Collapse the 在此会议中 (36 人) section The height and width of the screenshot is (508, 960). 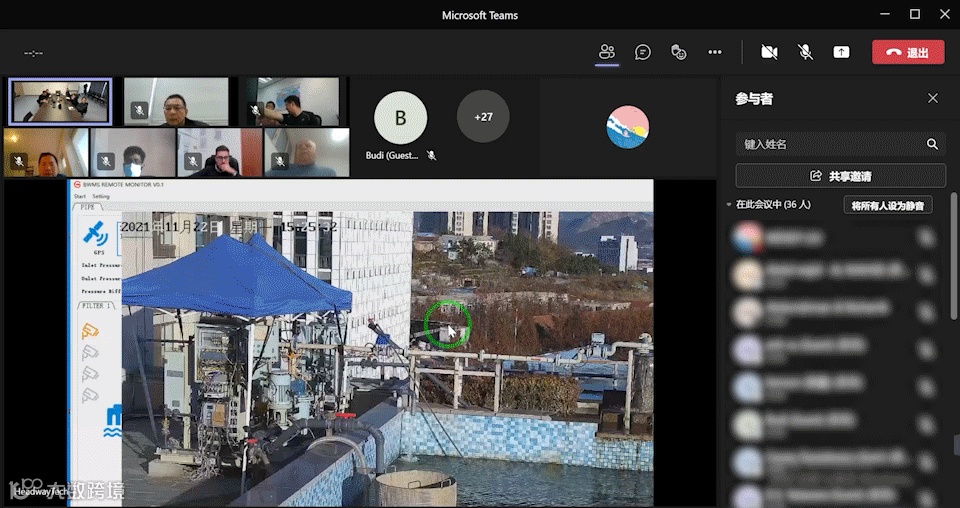click(x=729, y=204)
